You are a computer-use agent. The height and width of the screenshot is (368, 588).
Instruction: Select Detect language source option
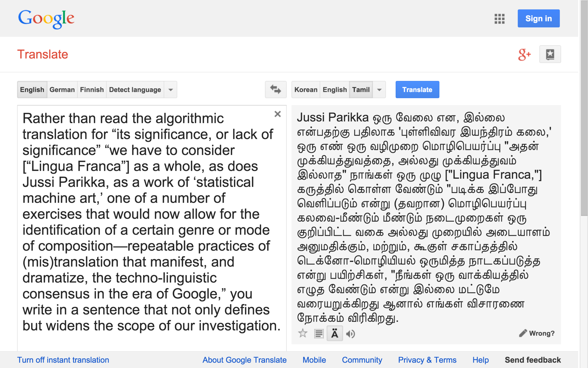click(135, 90)
